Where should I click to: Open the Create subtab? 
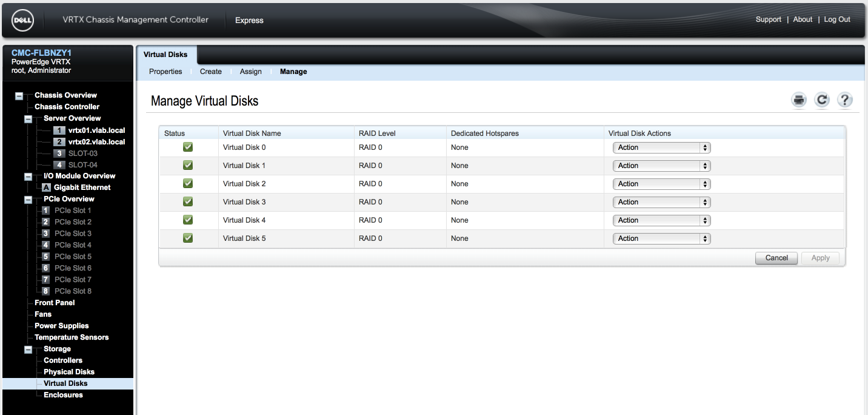[211, 72]
